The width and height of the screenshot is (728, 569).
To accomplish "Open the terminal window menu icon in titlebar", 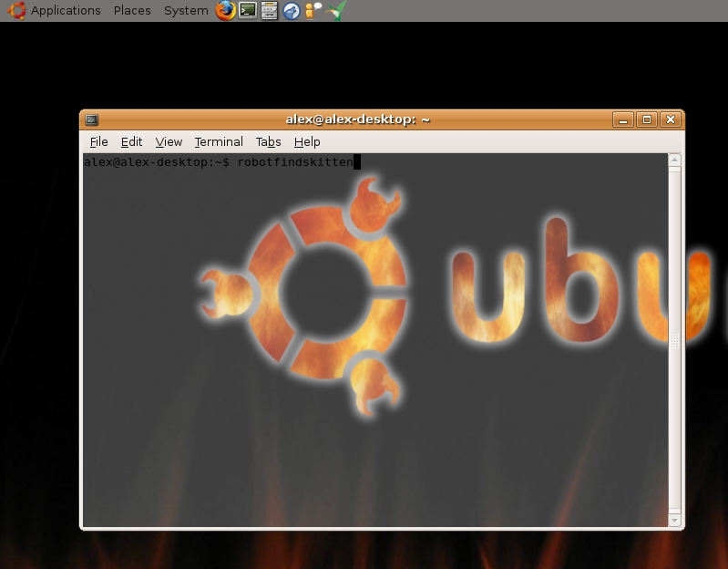I will point(91,119).
